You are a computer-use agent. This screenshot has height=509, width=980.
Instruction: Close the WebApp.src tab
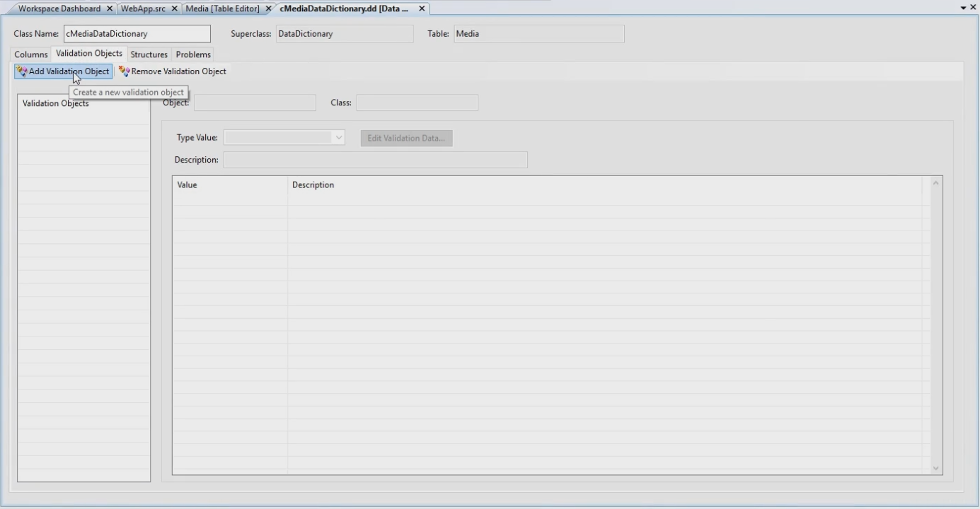[x=175, y=8]
